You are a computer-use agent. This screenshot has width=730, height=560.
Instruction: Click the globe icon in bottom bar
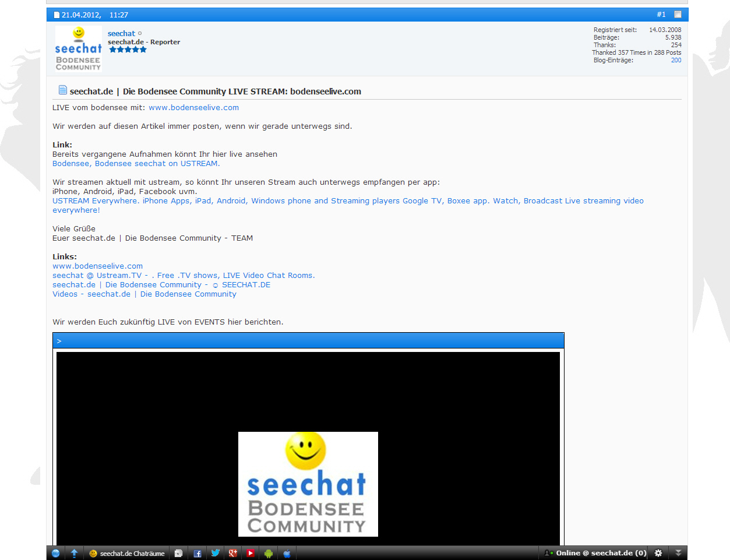[x=55, y=553]
